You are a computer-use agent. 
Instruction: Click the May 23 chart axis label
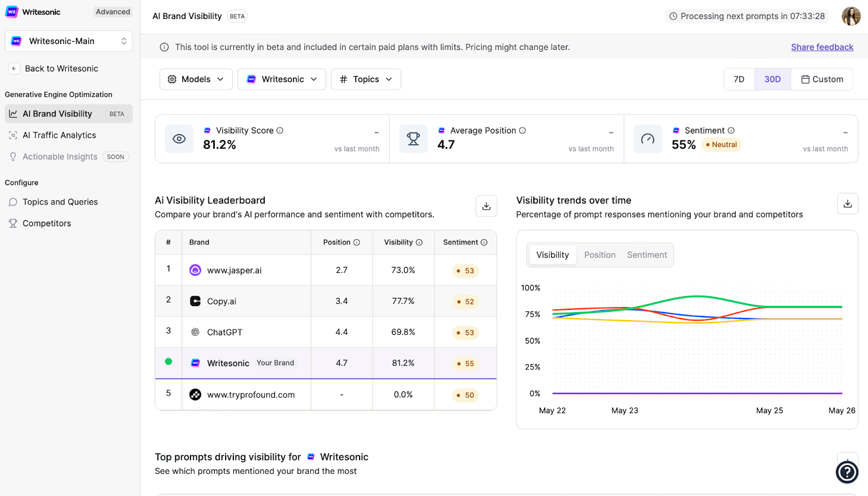click(624, 411)
